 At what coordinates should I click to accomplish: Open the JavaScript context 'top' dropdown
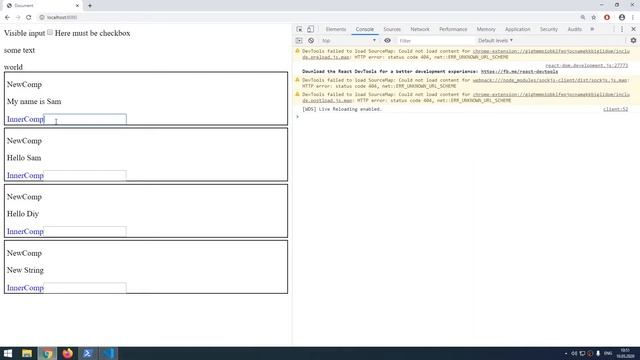[349, 41]
